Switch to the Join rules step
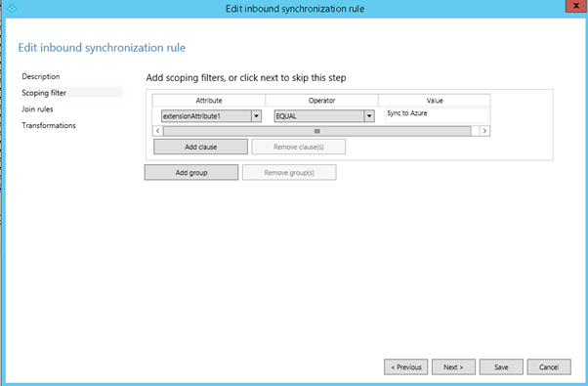588x386 pixels. (37, 109)
